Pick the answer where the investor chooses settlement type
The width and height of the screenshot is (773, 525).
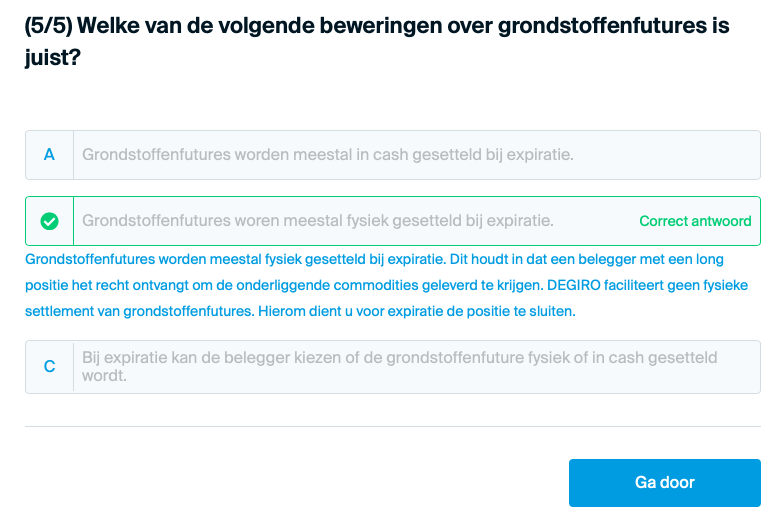[x=393, y=367]
